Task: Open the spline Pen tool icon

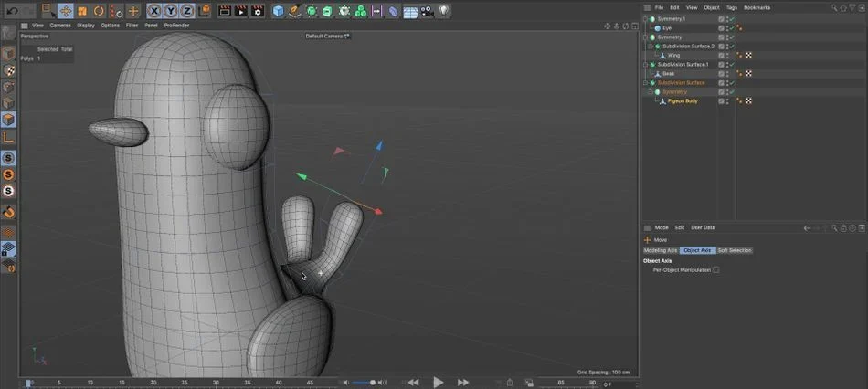Action: (x=296, y=11)
